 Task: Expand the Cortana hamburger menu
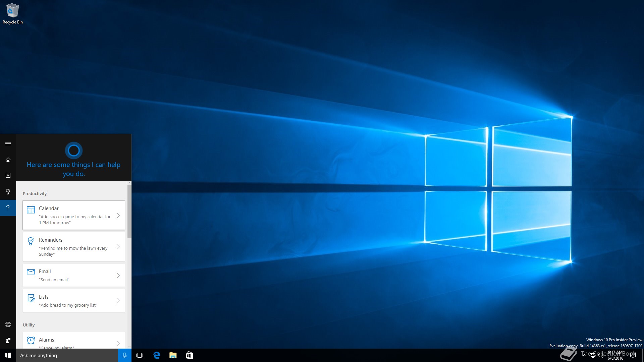[x=8, y=144]
